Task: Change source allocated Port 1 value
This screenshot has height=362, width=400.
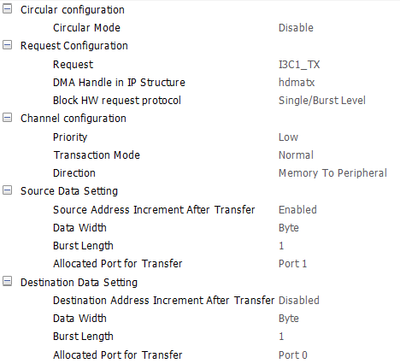Action: 292,264
